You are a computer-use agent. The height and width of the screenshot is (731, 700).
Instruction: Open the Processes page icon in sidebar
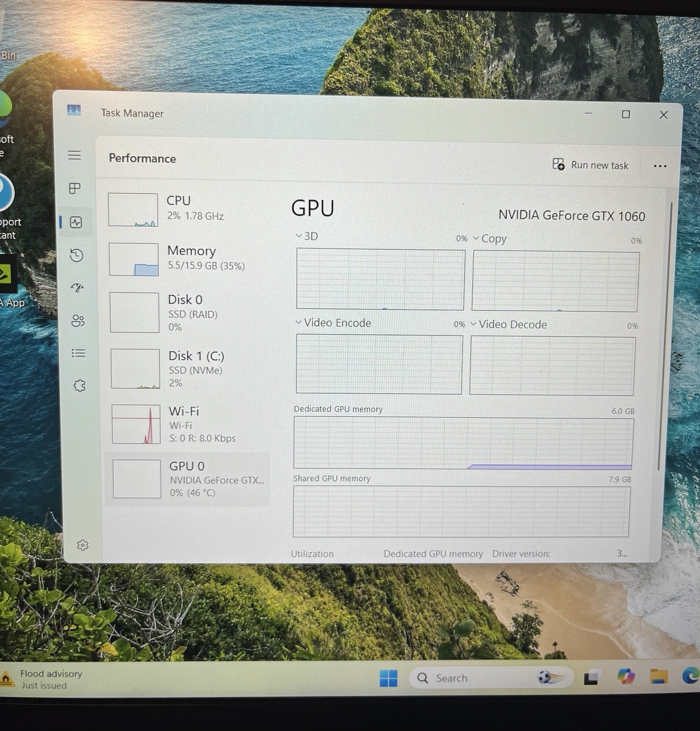pyautogui.click(x=75, y=188)
